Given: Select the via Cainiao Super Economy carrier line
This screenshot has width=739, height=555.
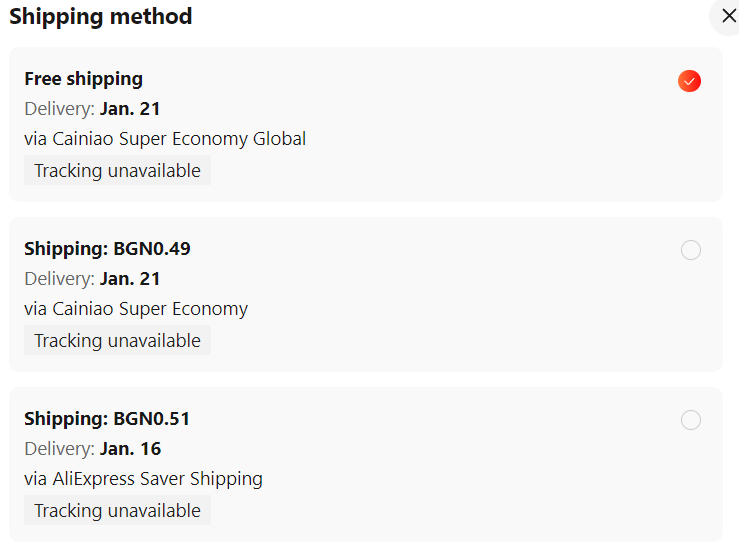Looking at the screenshot, I should click(136, 309).
